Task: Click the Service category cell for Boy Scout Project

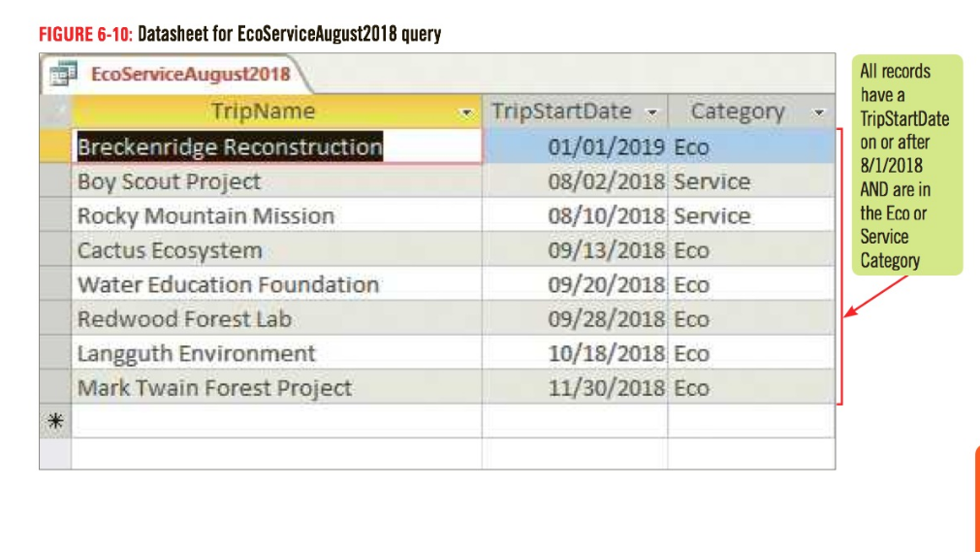Action: click(751, 180)
